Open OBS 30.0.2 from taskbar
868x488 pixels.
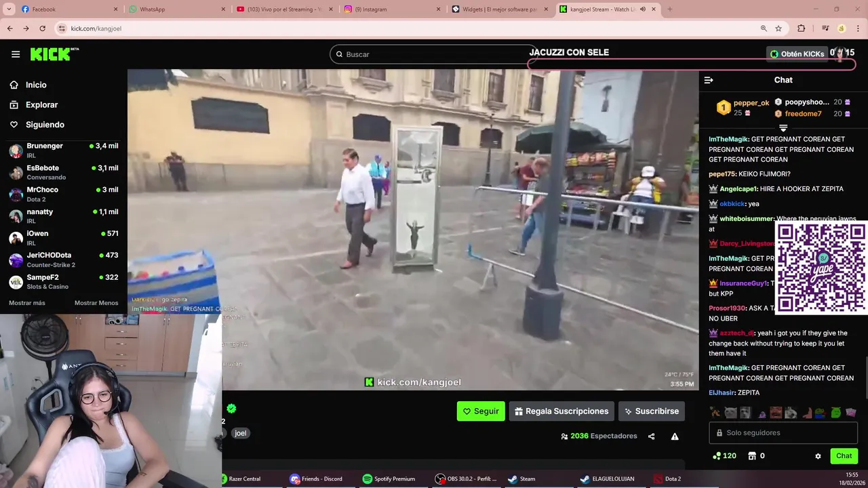(x=467, y=479)
